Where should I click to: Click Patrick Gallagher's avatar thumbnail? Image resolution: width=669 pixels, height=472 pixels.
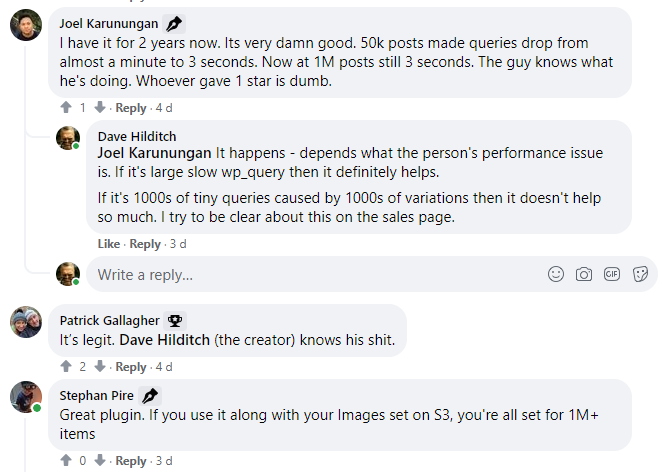click(25, 323)
